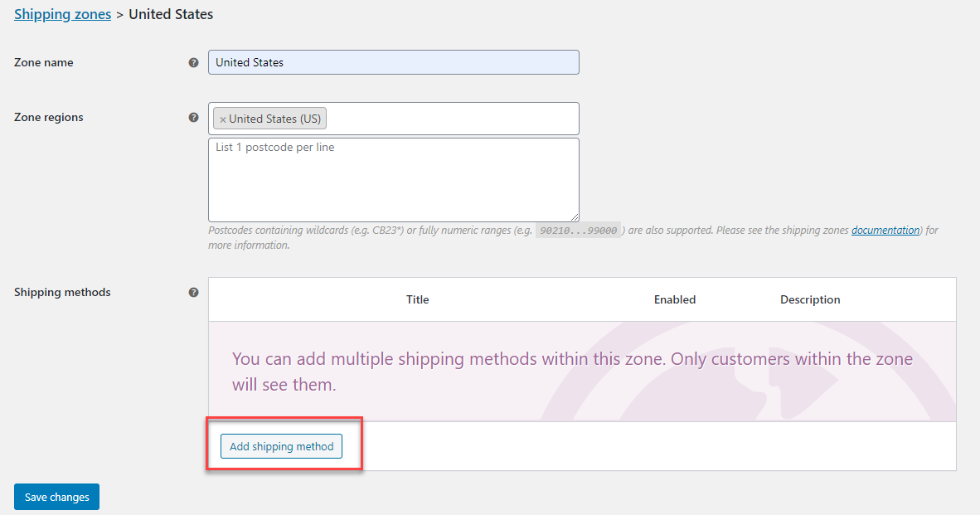View the Zone regions help tooltip
Image resolution: width=980 pixels, height=515 pixels.
pyautogui.click(x=193, y=118)
